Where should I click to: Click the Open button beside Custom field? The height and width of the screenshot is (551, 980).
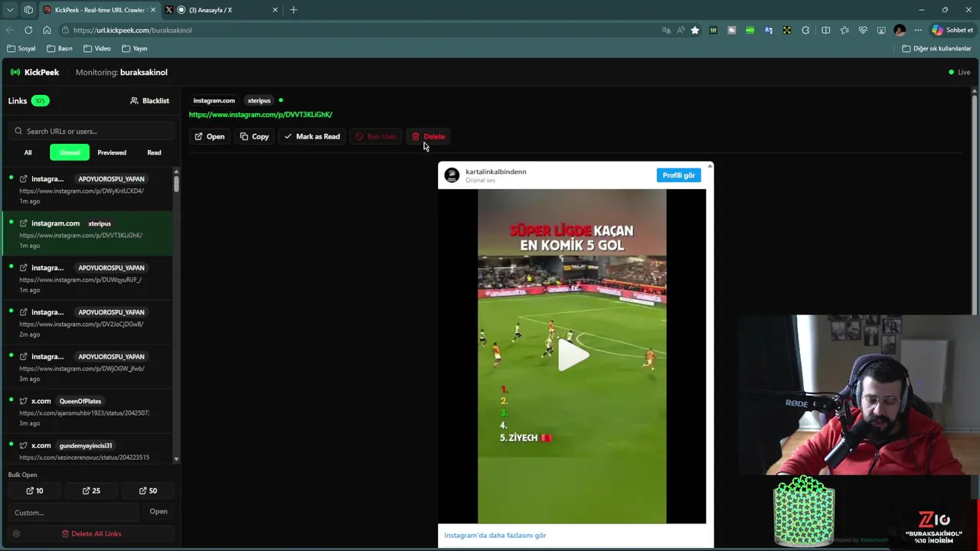click(158, 511)
